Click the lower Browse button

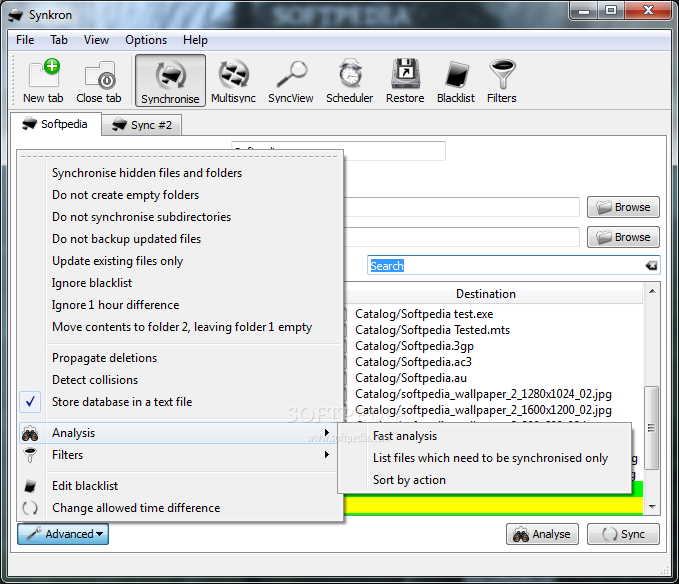pos(623,237)
